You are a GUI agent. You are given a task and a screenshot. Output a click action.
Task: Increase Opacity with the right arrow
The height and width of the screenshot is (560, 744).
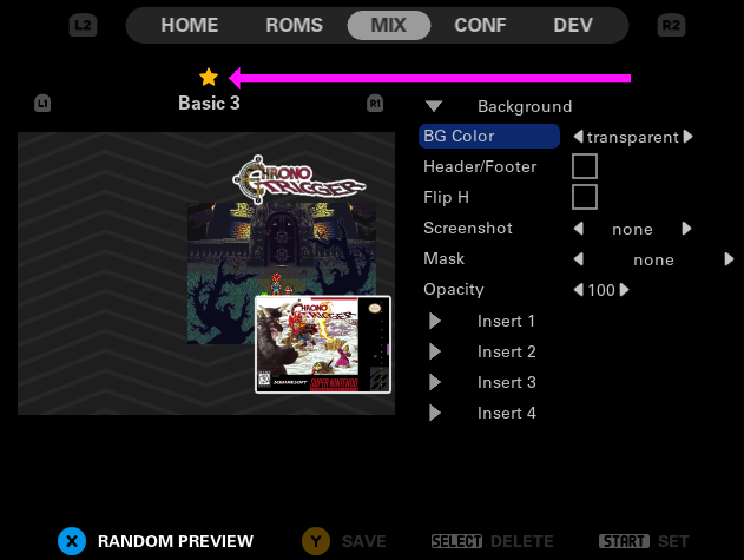(624, 289)
